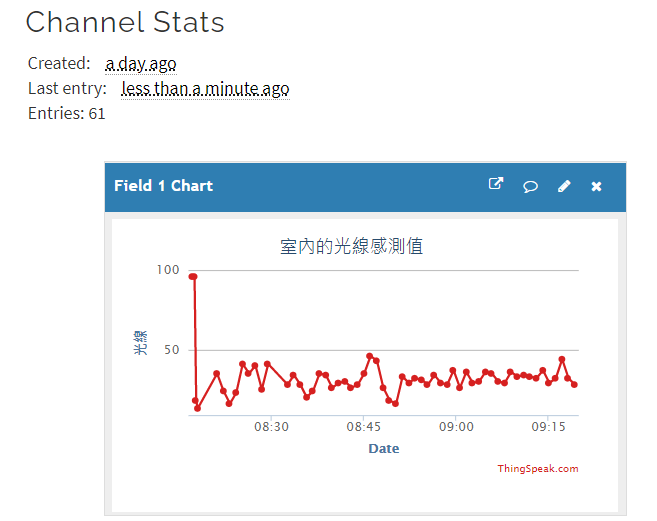Click the 08:45 x-axis label
The height and width of the screenshot is (521, 657).
pos(364,427)
